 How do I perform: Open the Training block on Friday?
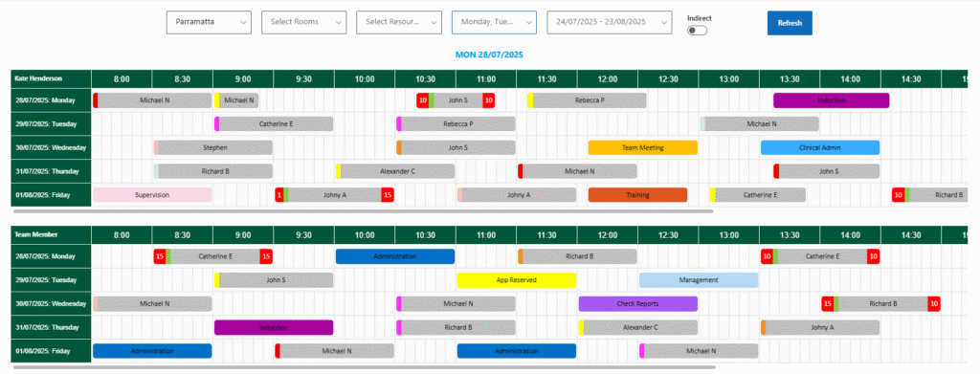637,195
